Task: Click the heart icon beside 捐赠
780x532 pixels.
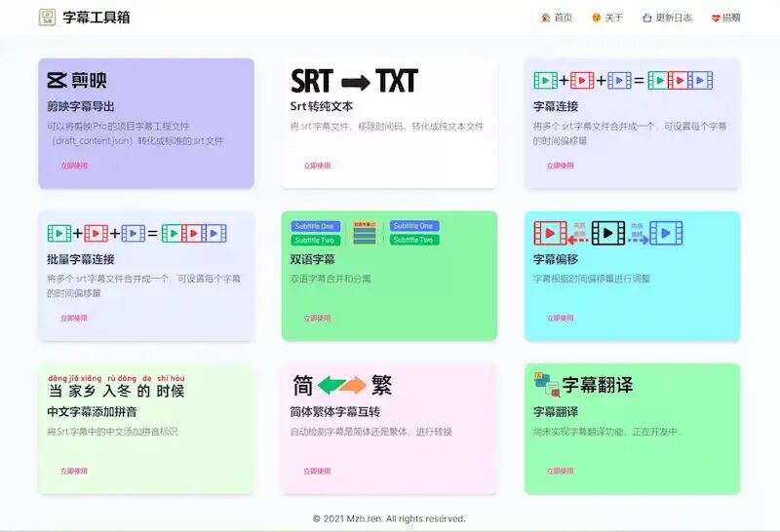Action: (x=716, y=18)
